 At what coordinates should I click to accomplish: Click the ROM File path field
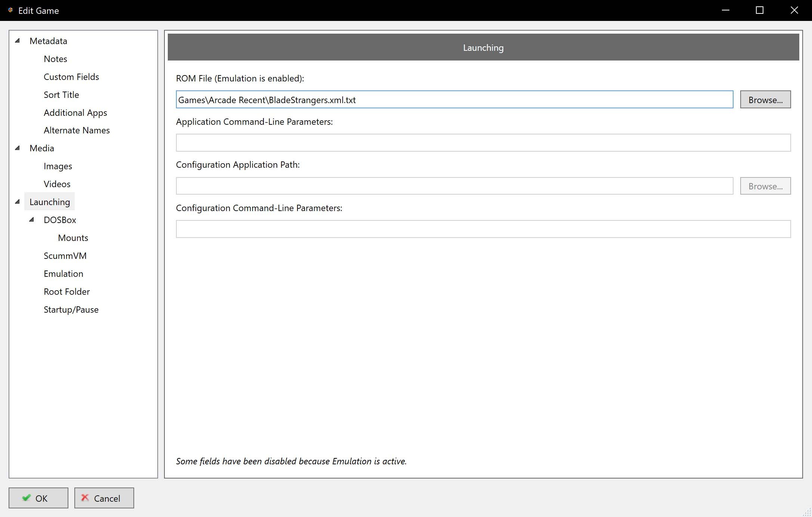(454, 100)
